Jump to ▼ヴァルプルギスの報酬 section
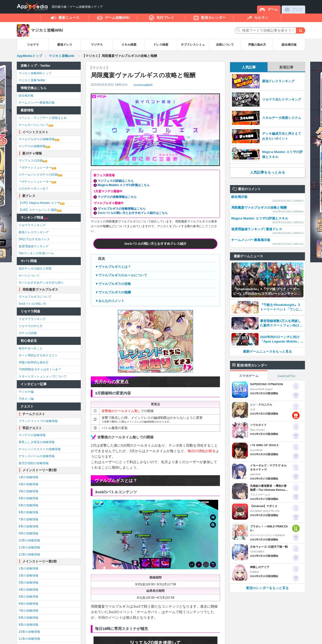The width and height of the screenshot is (322, 644). [113, 292]
